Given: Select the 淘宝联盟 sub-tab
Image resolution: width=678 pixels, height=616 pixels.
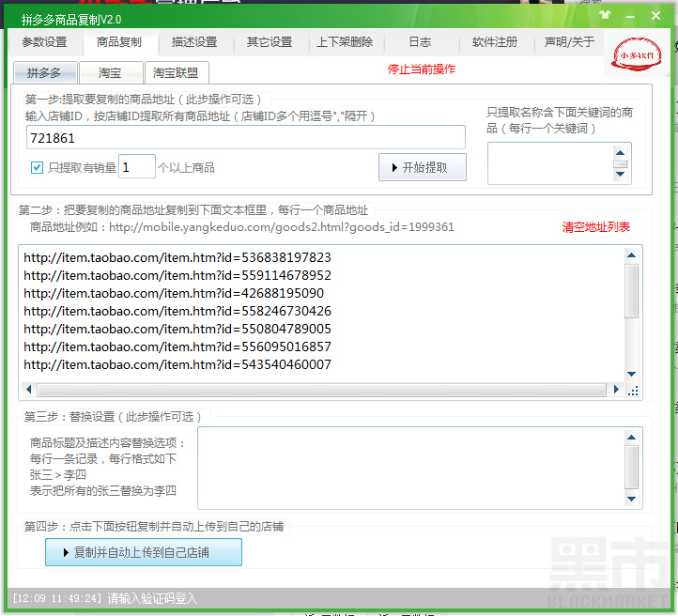Looking at the screenshot, I should click(177, 72).
